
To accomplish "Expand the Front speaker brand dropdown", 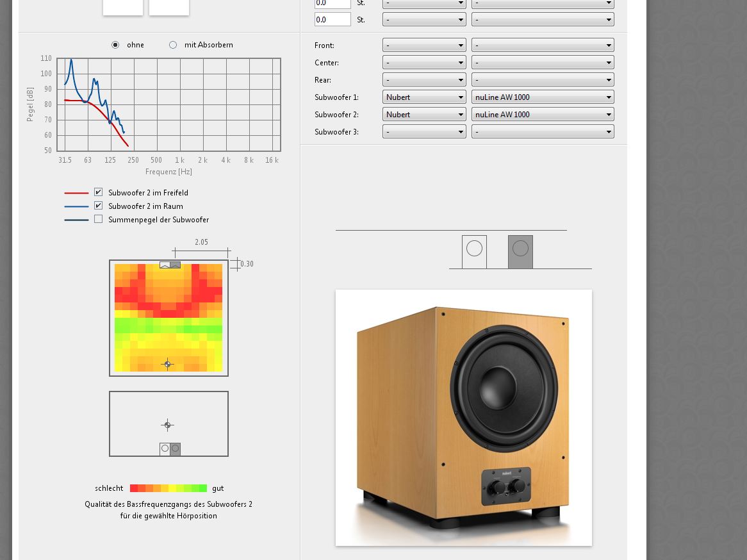I will (x=424, y=45).
